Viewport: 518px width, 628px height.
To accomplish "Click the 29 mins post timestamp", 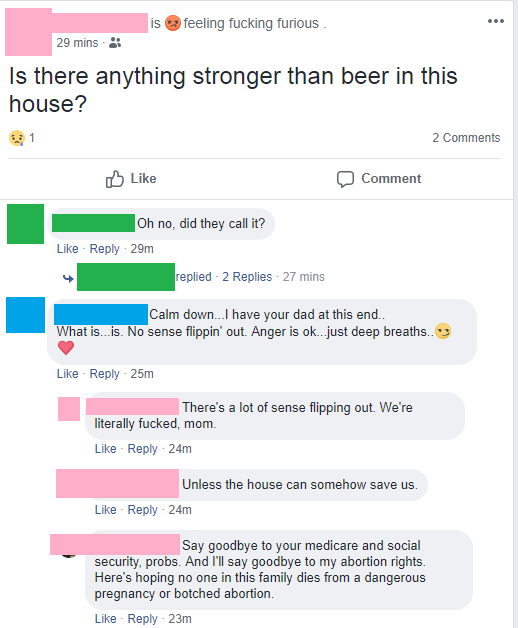I will (77, 42).
